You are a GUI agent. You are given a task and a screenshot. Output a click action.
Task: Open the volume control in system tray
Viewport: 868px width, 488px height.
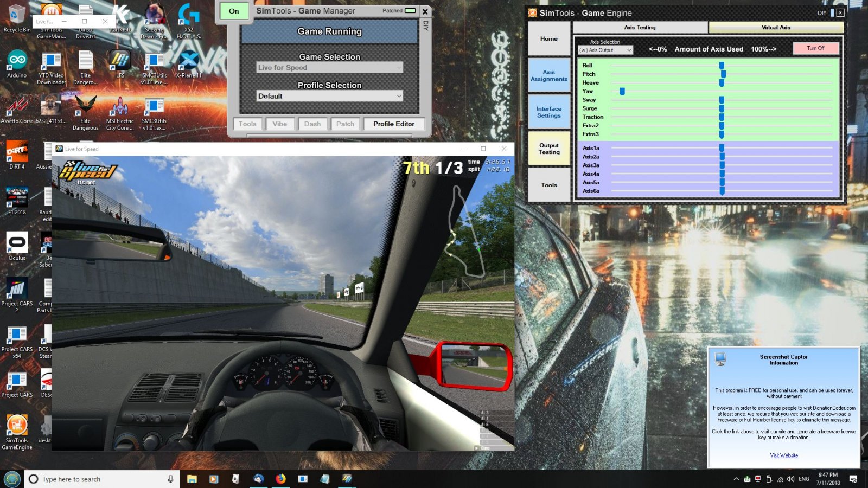pos(790,479)
